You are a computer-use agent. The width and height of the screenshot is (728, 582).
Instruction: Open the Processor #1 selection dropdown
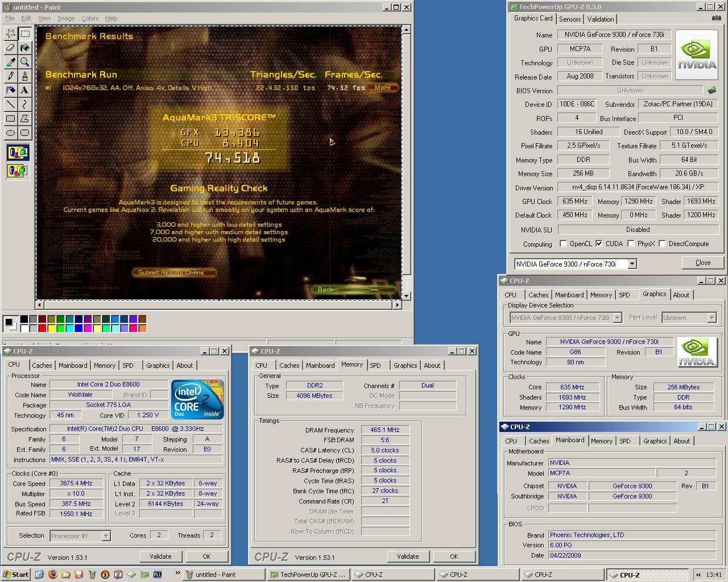[106, 535]
